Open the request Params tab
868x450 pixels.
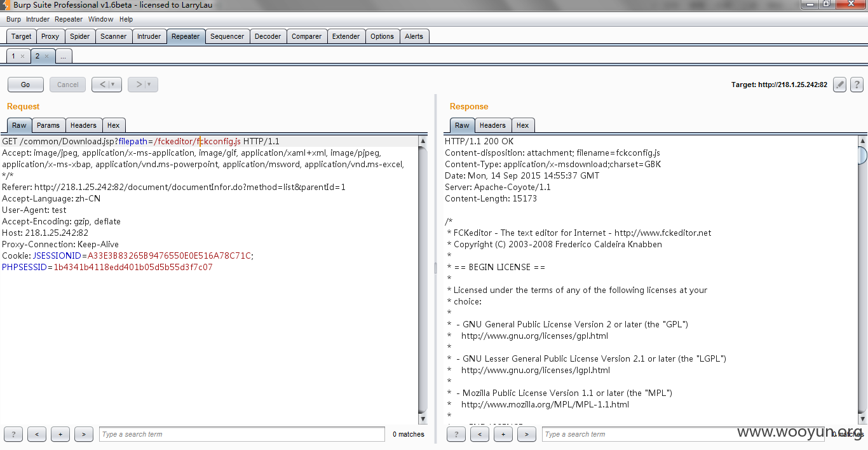[x=48, y=125]
